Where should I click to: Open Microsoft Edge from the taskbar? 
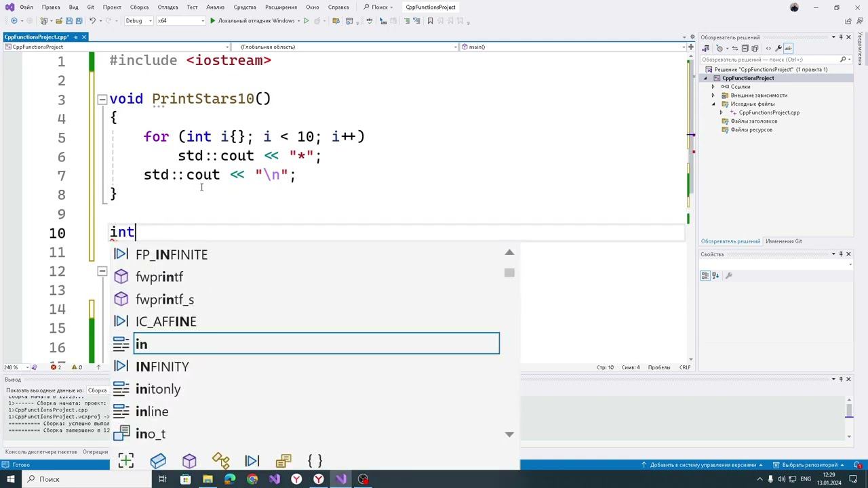230,479
